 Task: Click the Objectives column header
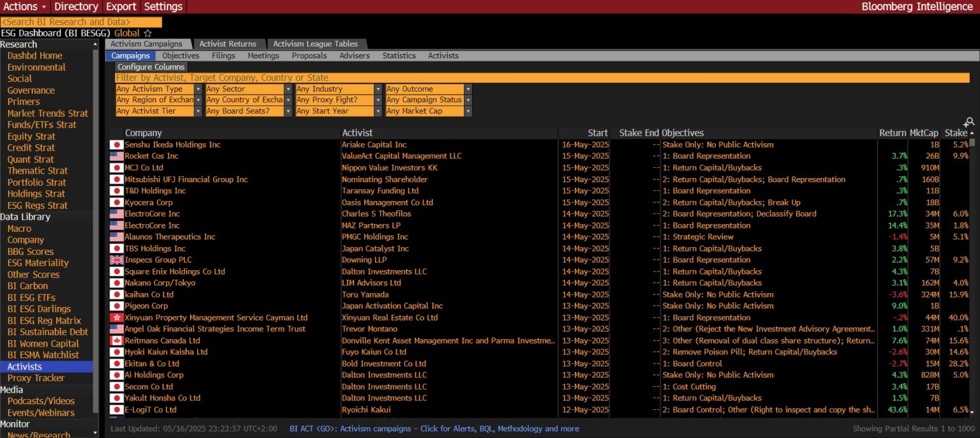click(x=683, y=133)
